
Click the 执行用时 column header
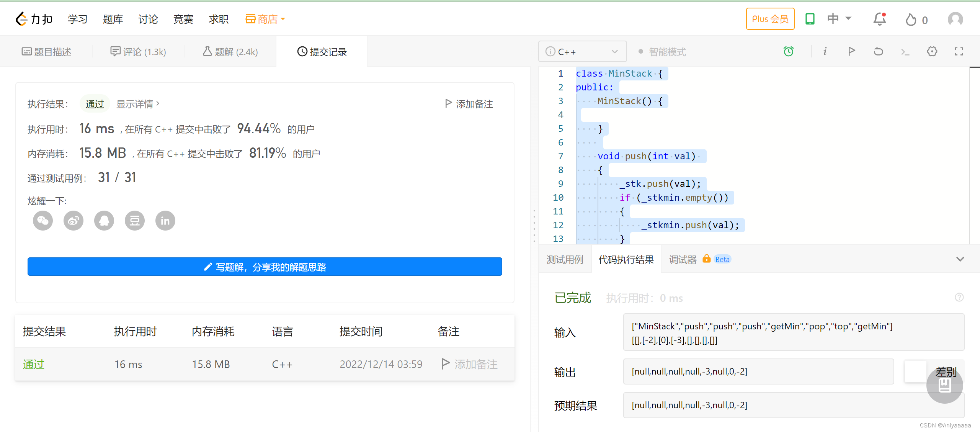click(136, 331)
